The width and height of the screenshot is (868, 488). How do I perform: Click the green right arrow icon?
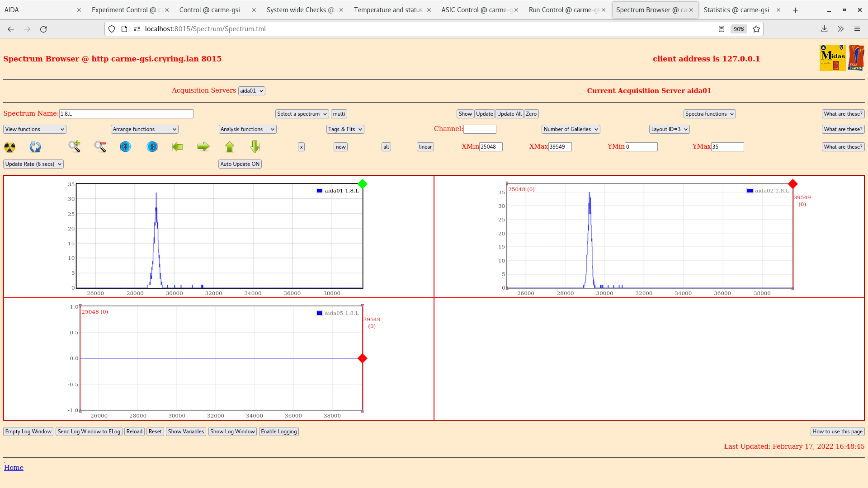point(203,146)
